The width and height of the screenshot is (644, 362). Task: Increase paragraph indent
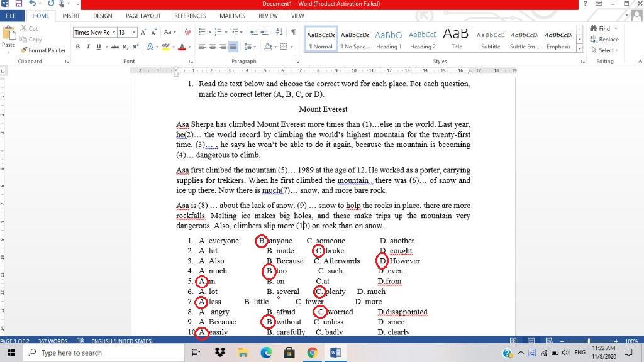tap(265, 32)
